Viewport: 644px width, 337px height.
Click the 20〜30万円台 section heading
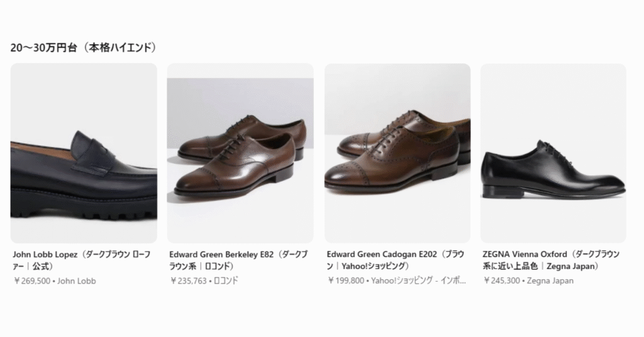click(42, 48)
